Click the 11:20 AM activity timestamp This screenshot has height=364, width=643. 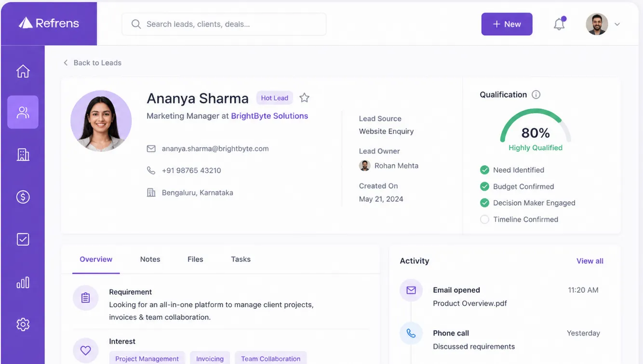pos(583,290)
